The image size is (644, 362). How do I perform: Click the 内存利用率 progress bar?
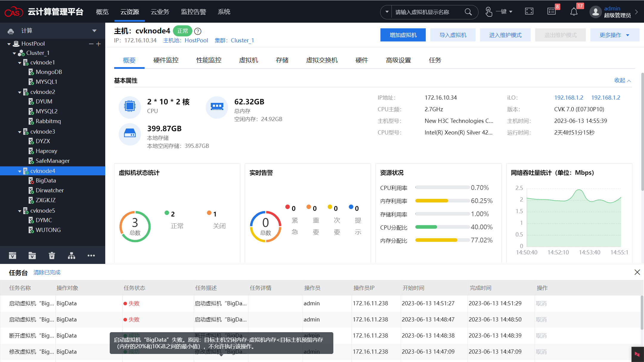pyautogui.click(x=442, y=201)
